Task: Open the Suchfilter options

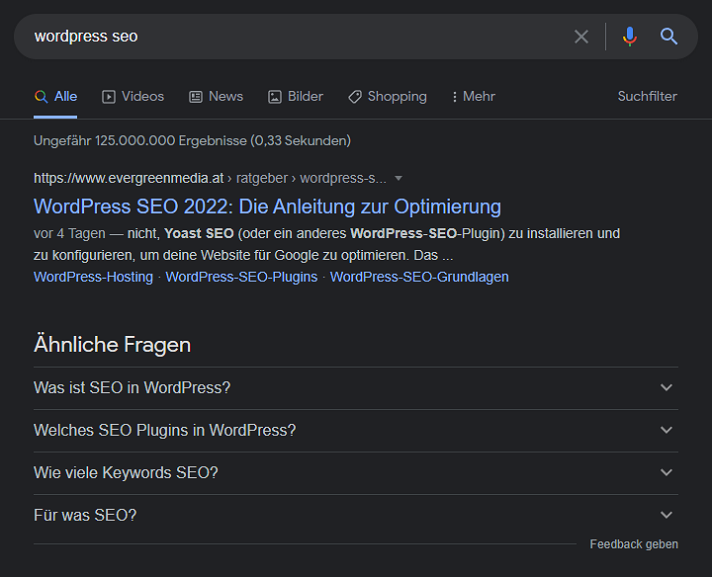Action: [647, 97]
